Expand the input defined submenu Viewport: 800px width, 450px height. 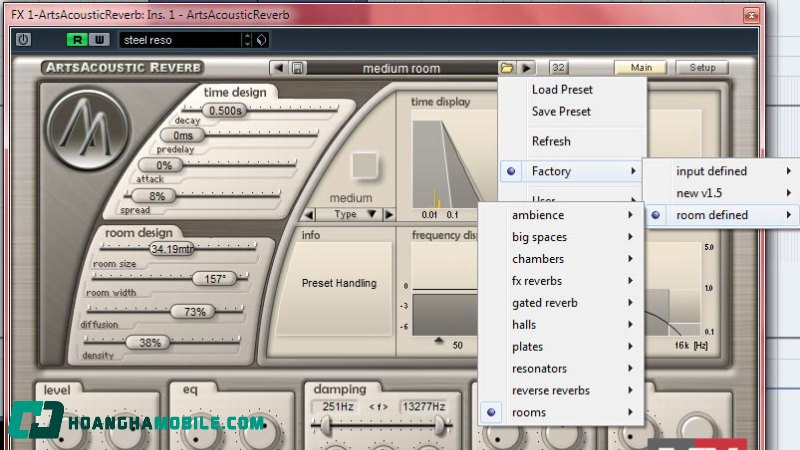[719, 171]
